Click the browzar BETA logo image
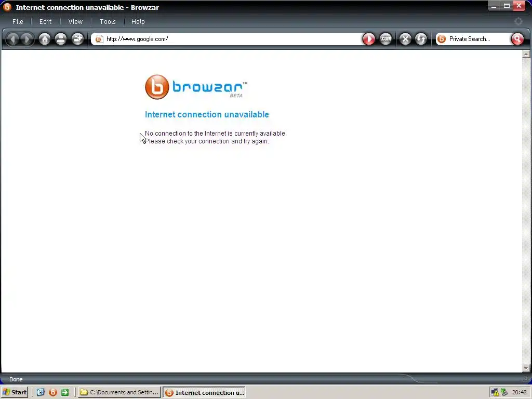The image size is (532, 399). coord(196,87)
